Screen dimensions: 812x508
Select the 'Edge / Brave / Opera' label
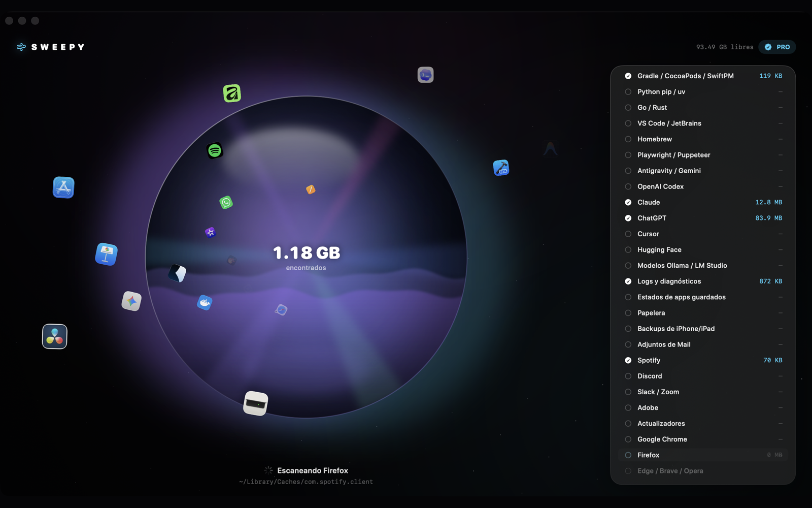pyautogui.click(x=670, y=471)
